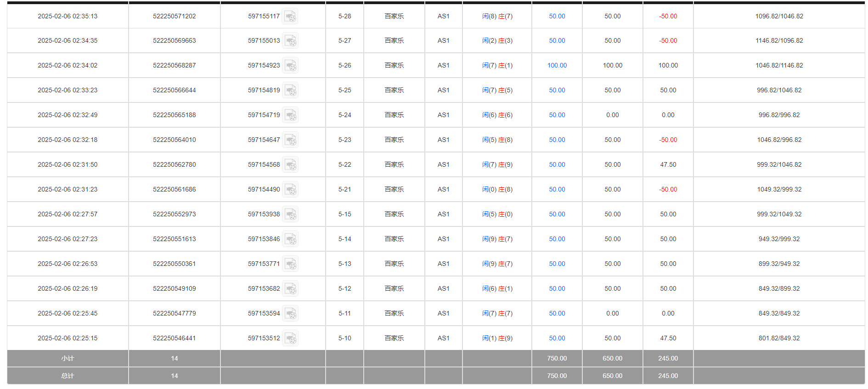Click the replay icon beside 597155117
Image resolution: width=868 pixels, height=389 pixels.
coord(290,17)
